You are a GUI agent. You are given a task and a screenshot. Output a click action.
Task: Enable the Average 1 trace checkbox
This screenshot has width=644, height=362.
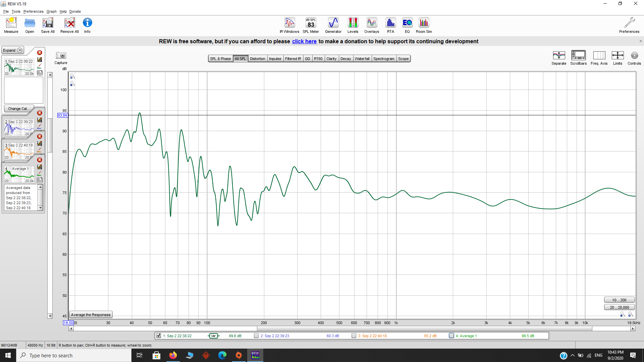(451, 336)
